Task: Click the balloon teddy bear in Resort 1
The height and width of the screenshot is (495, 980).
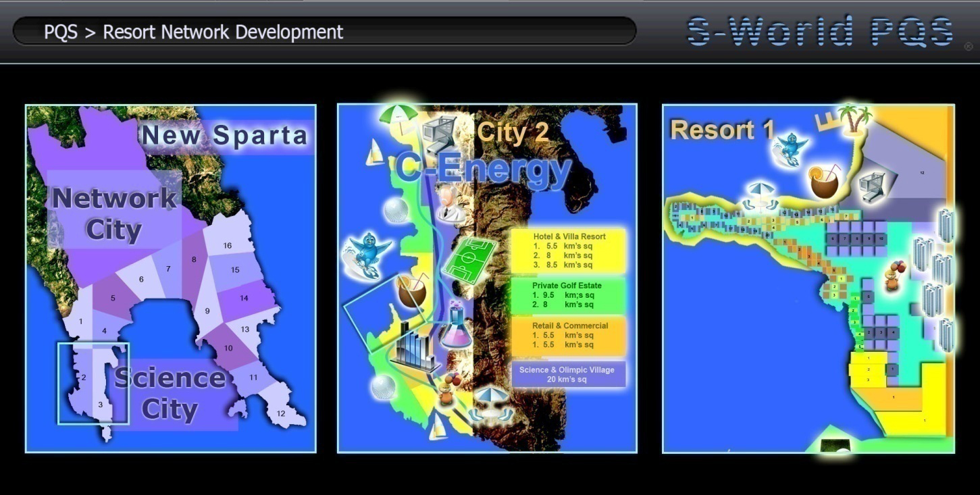Action: pyautogui.click(x=895, y=277)
